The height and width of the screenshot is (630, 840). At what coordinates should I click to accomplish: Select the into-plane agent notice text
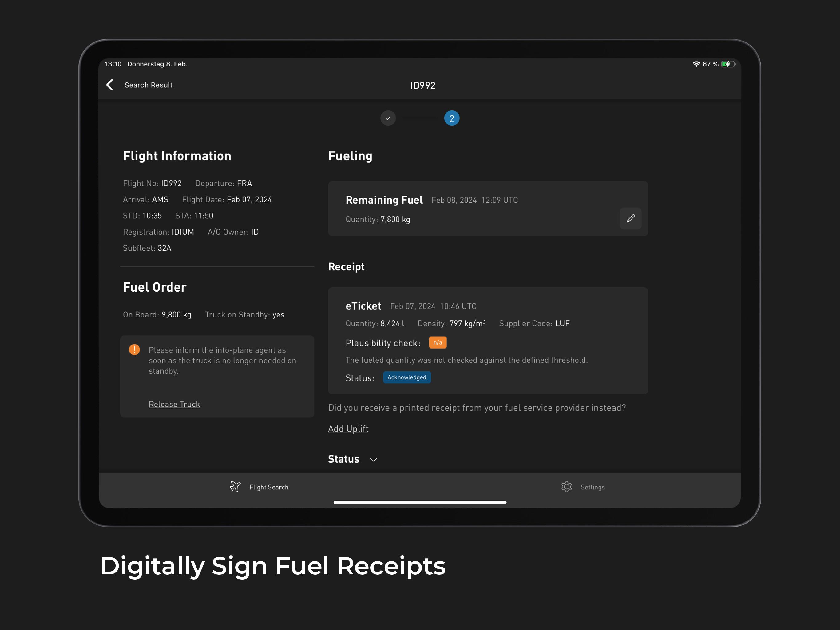coord(223,361)
